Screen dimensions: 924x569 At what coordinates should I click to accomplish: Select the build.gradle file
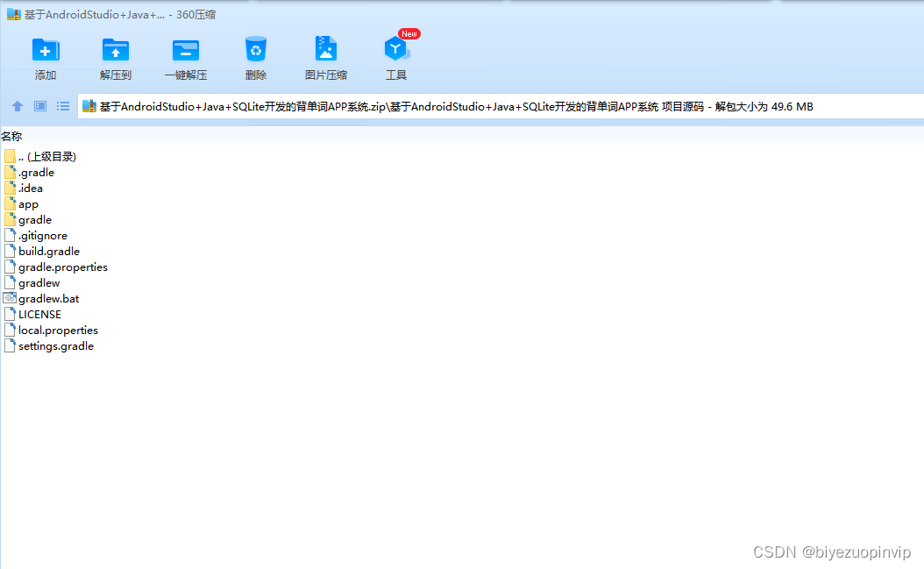point(48,251)
